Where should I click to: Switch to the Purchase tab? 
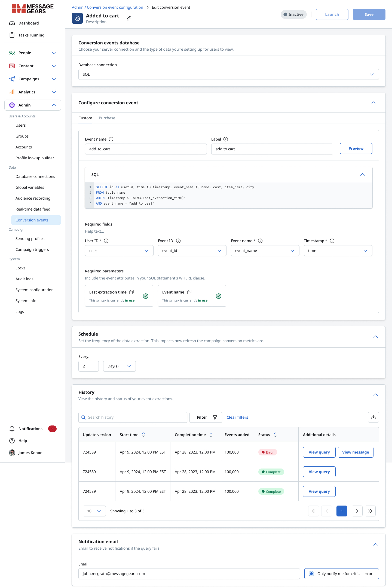107,118
